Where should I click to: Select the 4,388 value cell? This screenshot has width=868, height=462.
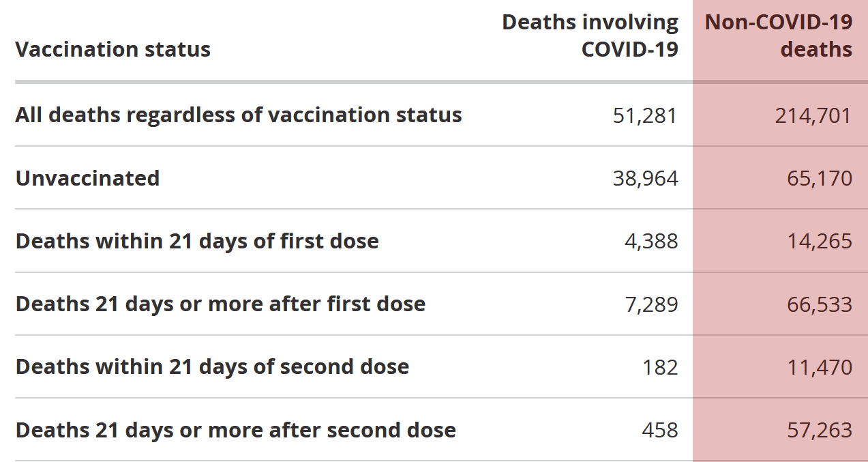click(651, 242)
